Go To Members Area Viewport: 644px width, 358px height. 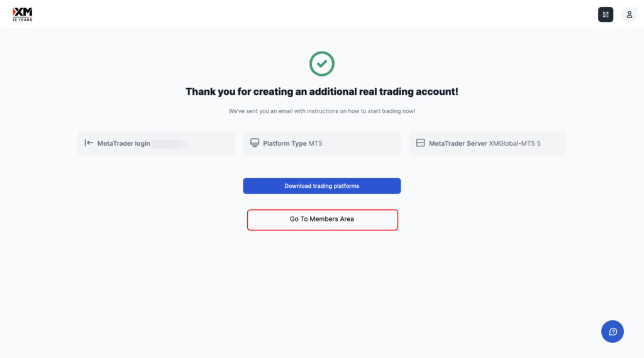coord(322,219)
